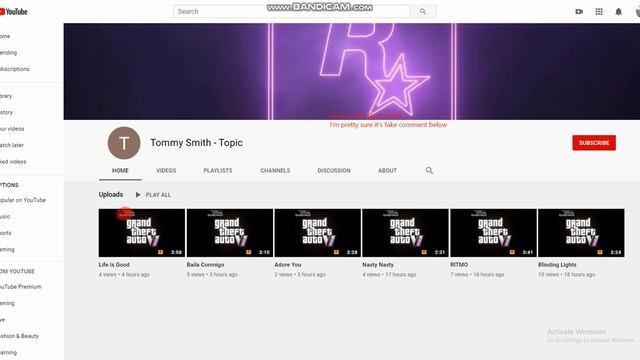Open Popular on YouTube subscription
Screen dimensions: 640x360
[x=23, y=200]
